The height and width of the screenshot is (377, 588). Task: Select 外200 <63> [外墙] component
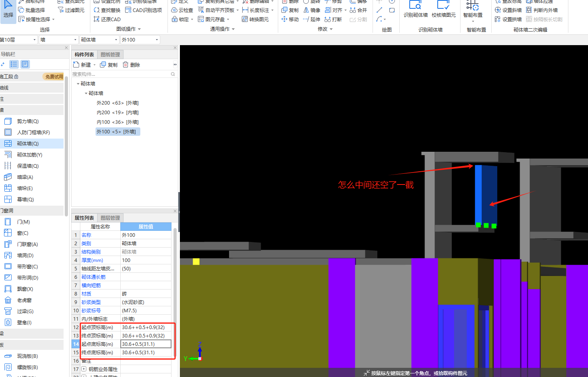(x=118, y=103)
